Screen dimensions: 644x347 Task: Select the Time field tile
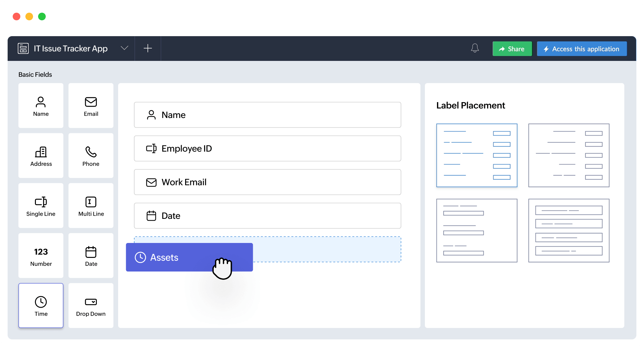[41, 305]
